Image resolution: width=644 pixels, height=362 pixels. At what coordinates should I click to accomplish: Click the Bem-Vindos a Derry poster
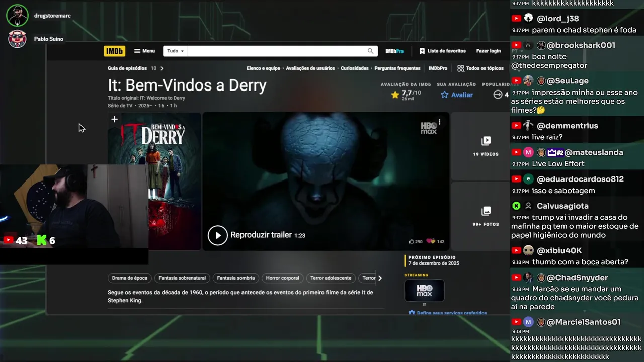(154, 181)
